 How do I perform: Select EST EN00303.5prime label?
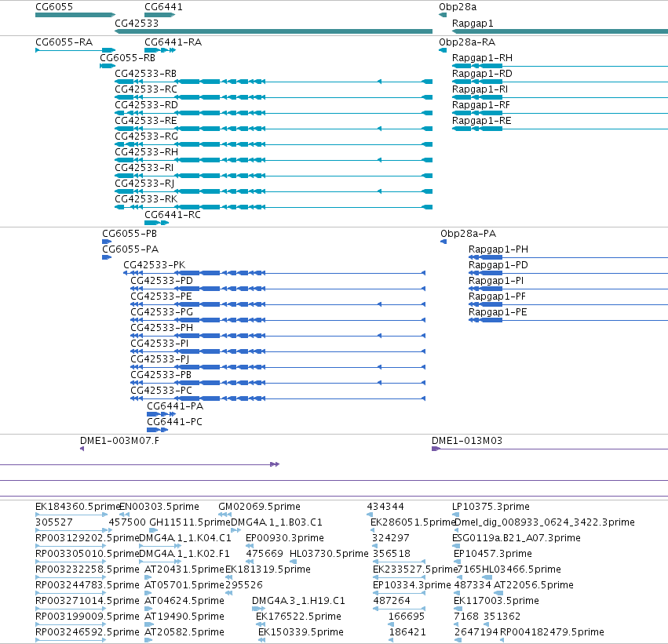[159, 507]
